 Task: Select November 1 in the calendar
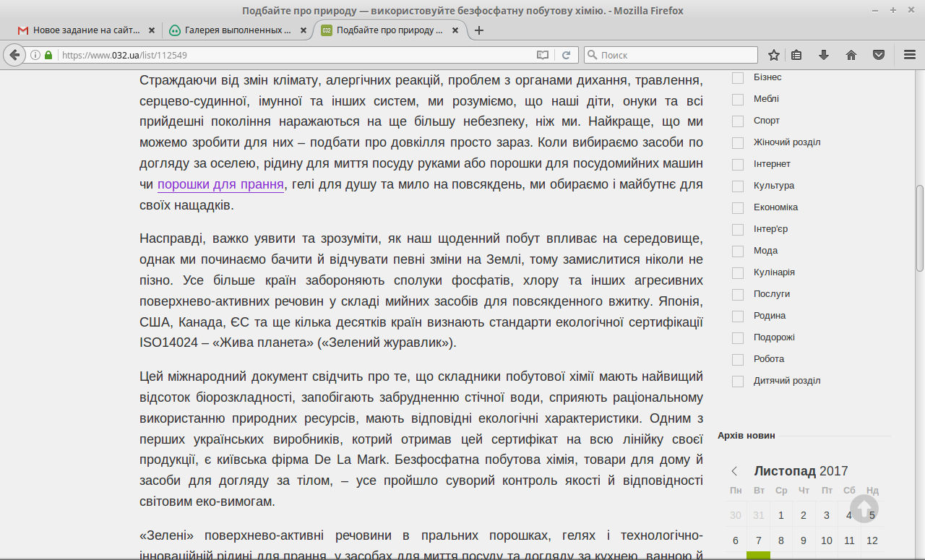(781, 515)
